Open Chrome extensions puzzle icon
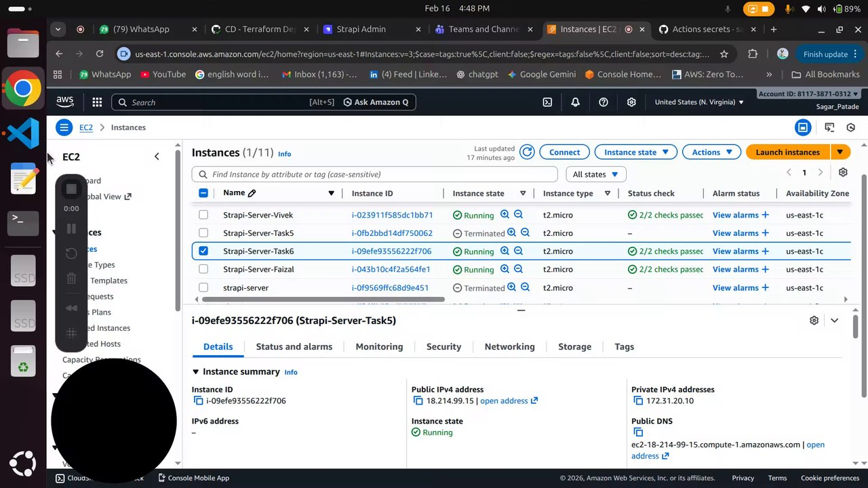This screenshot has width=868, height=488. tap(753, 54)
